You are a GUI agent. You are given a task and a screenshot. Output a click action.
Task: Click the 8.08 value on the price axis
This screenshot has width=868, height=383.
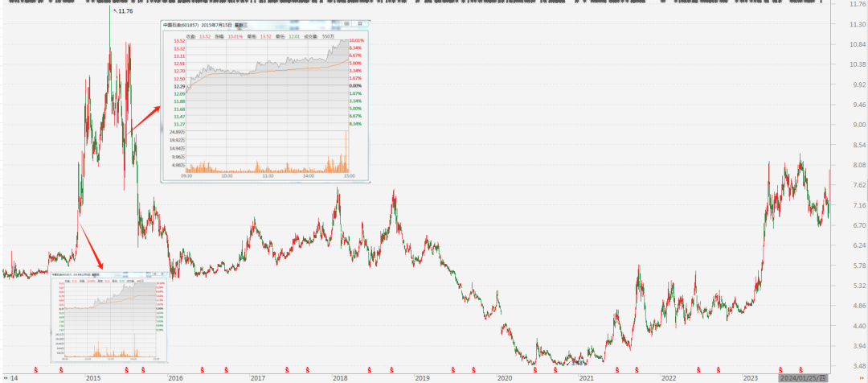tap(859, 165)
